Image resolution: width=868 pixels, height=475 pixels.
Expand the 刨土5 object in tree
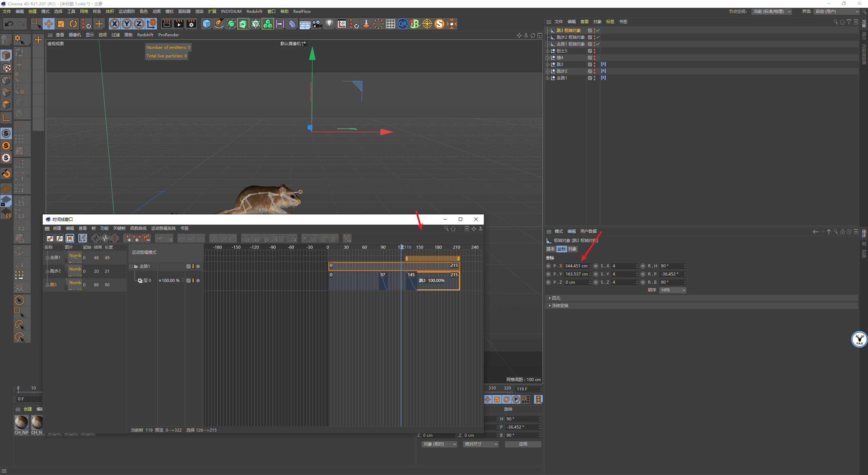coord(547,51)
